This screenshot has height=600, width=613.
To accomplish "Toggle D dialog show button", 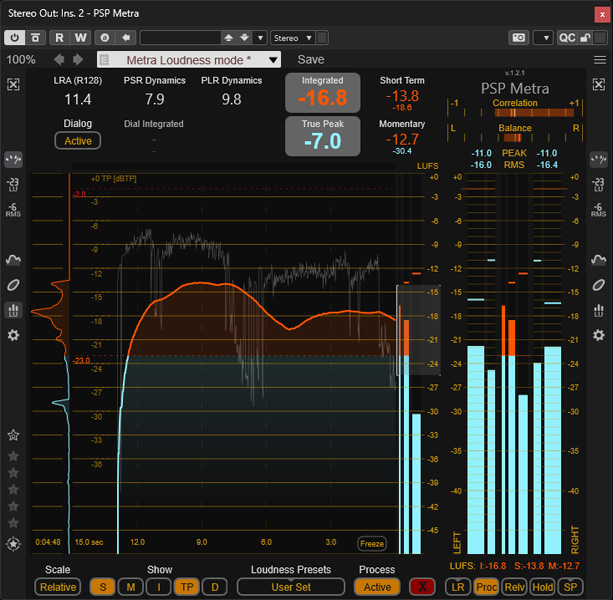I will tap(215, 587).
